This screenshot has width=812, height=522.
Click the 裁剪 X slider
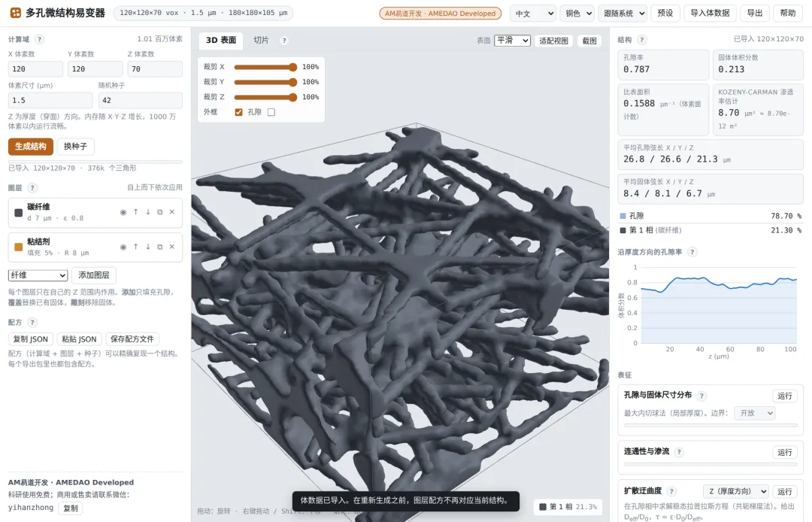pyautogui.click(x=265, y=67)
